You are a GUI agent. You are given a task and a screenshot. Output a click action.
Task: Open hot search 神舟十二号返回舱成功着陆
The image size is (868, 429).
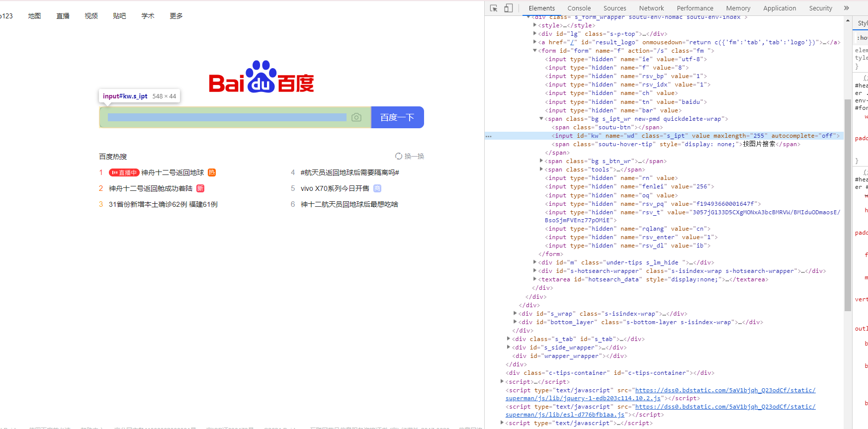[x=151, y=188]
